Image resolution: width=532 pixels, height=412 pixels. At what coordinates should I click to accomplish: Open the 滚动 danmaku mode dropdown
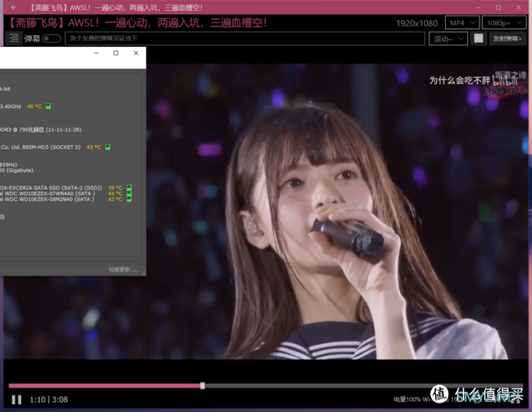point(448,38)
